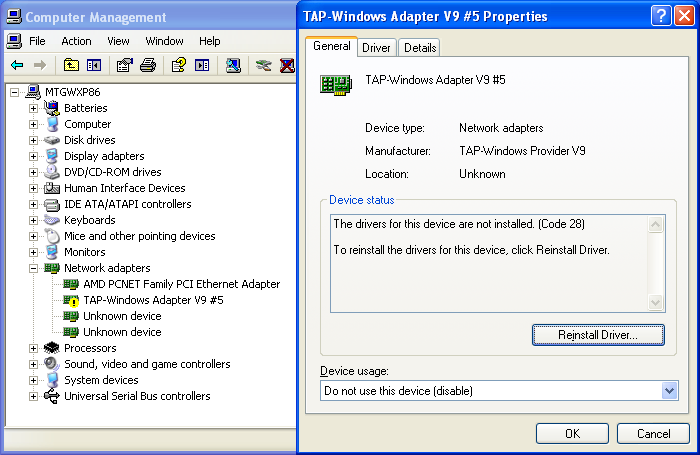700x455 pixels.
Task: Click the Network adapters label in tree
Action: click(107, 268)
